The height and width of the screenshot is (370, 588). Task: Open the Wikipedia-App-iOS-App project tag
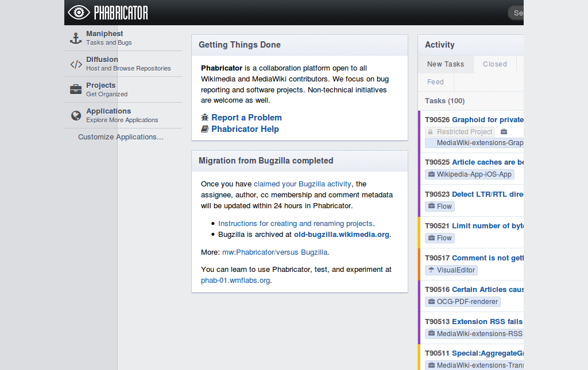(x=469, y=174)
